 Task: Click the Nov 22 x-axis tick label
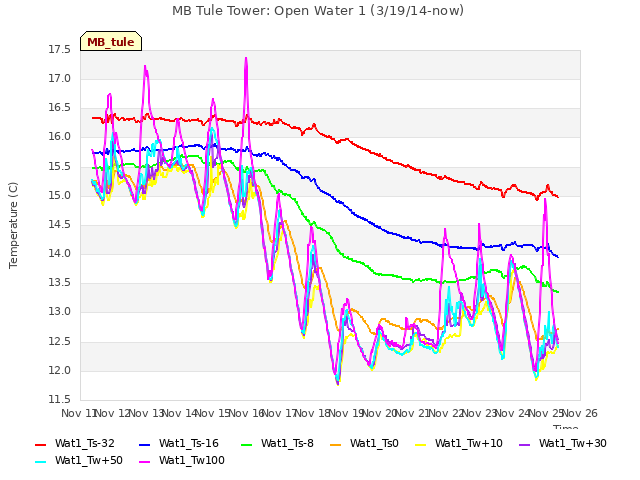tap(447, 413)
